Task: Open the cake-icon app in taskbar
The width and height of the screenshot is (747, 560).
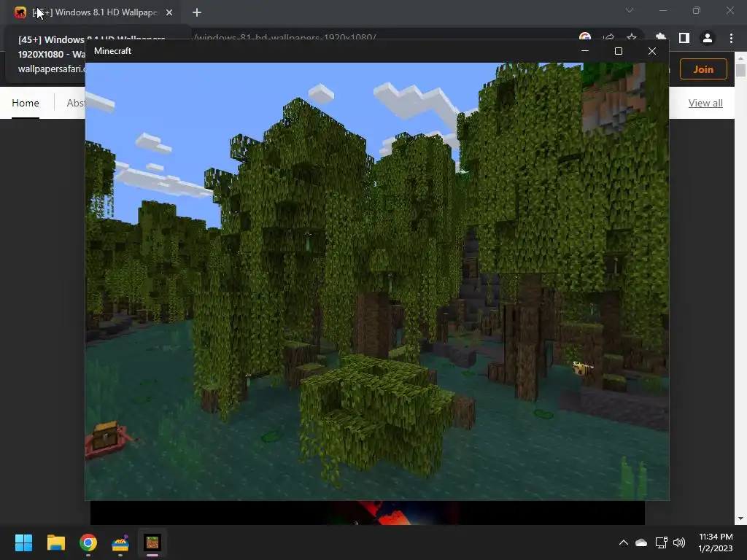Action: (x=120, y=542)
